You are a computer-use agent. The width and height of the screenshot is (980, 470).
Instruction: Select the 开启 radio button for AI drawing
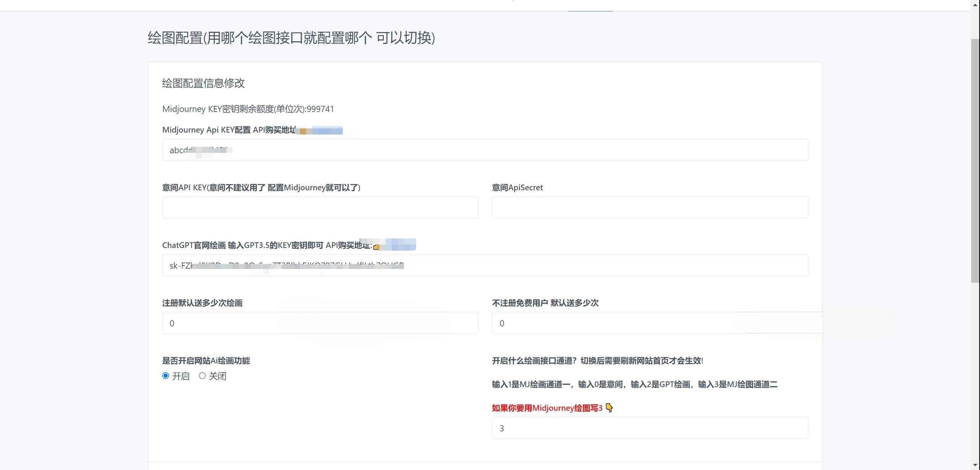pos(165,376)
